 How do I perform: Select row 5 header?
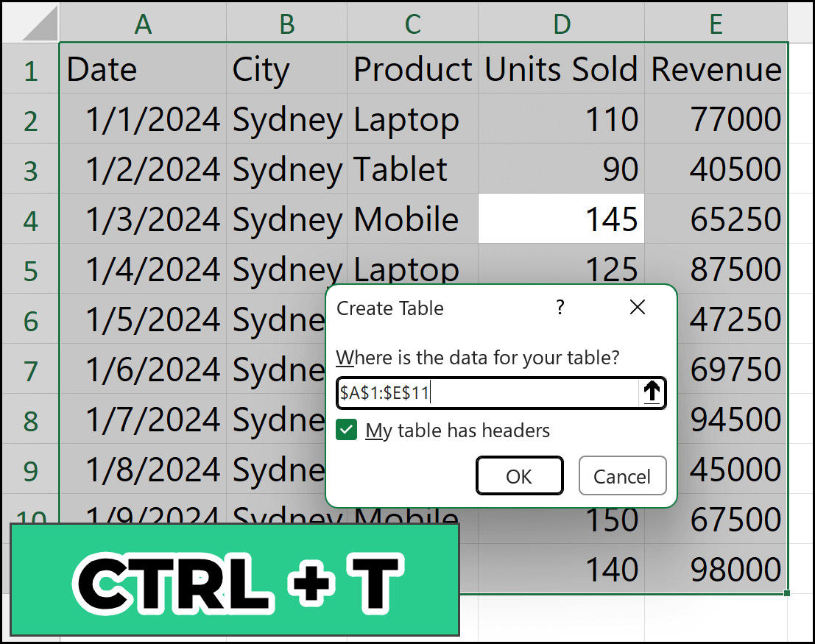point(30,269)
